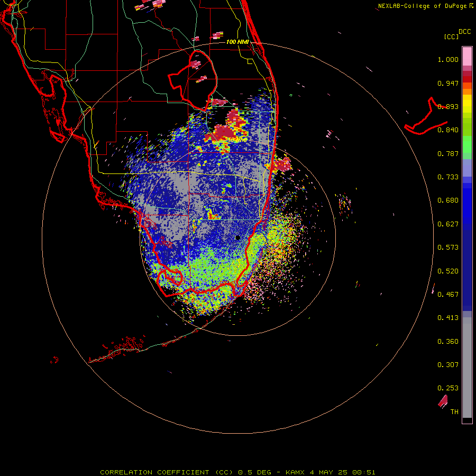The height and width of the screenshot is (476, 476).
Task: Select the 0.947 legend value
Action: point(448,83)
